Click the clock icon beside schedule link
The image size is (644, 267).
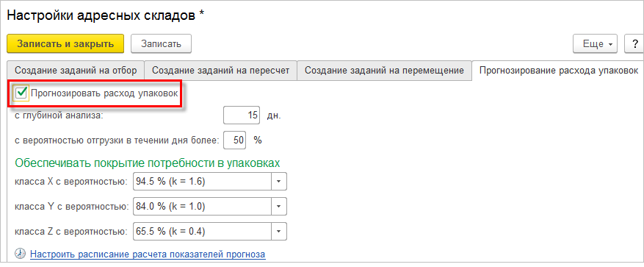(x=19, y=254)
